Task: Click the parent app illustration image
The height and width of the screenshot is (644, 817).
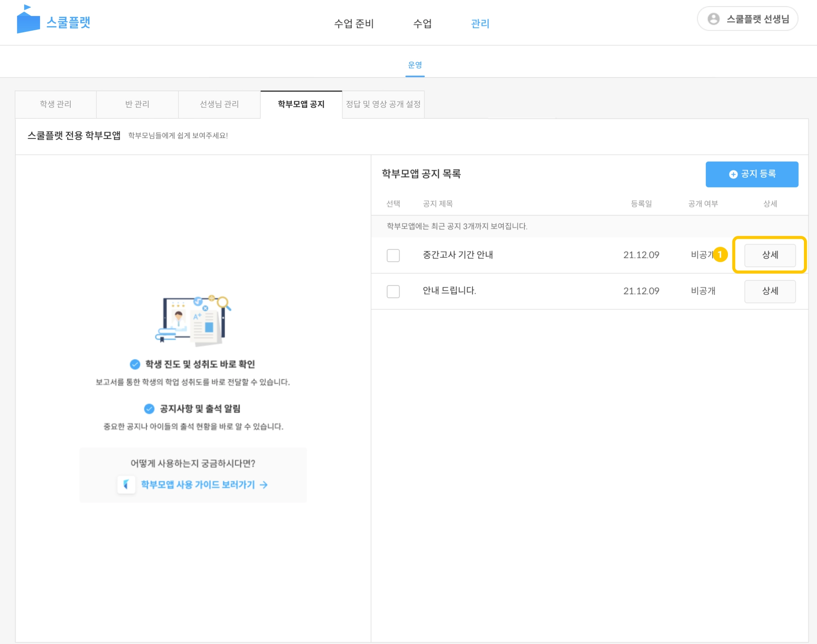Action: point(193,320)
